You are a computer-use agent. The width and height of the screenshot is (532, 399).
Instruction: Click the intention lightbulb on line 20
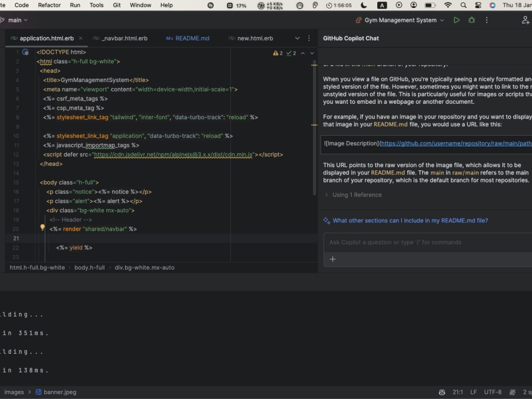(43, 228)
